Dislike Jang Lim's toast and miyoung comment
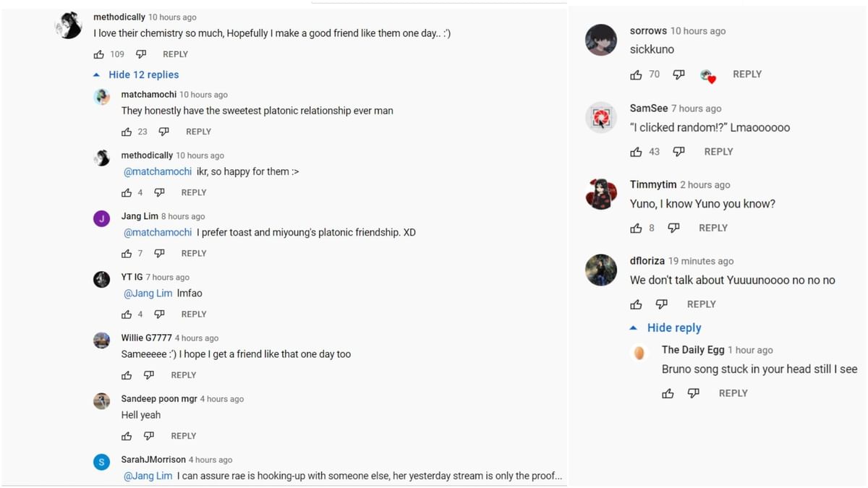868x488 pixels. (x=159, y=253)
